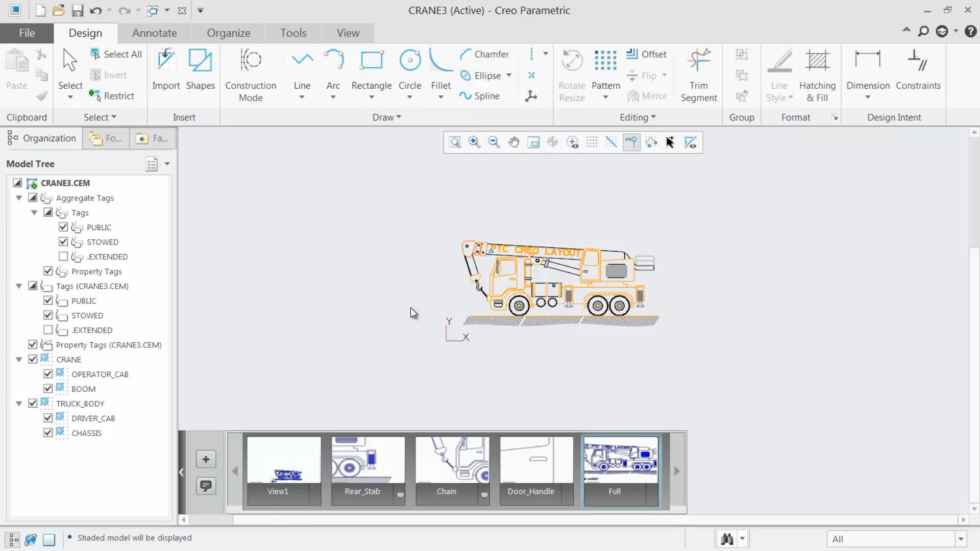Uncheck the OPERATOR_CAB checkbox

[x=48, y=373]
